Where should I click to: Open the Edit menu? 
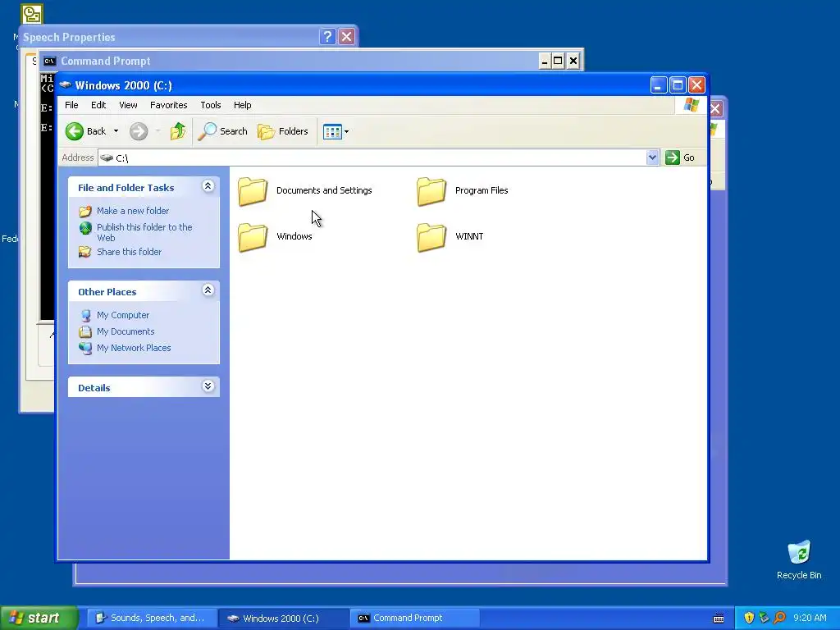[98, 105]
